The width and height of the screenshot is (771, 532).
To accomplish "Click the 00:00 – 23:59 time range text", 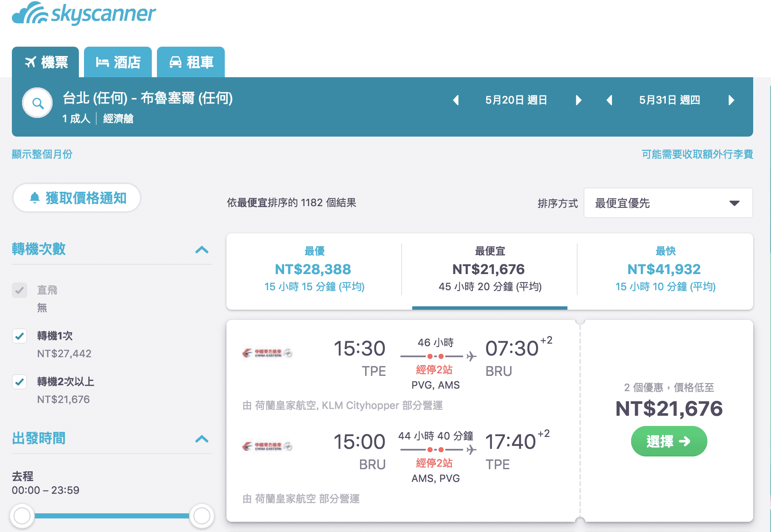I will [x=45, y=490].
